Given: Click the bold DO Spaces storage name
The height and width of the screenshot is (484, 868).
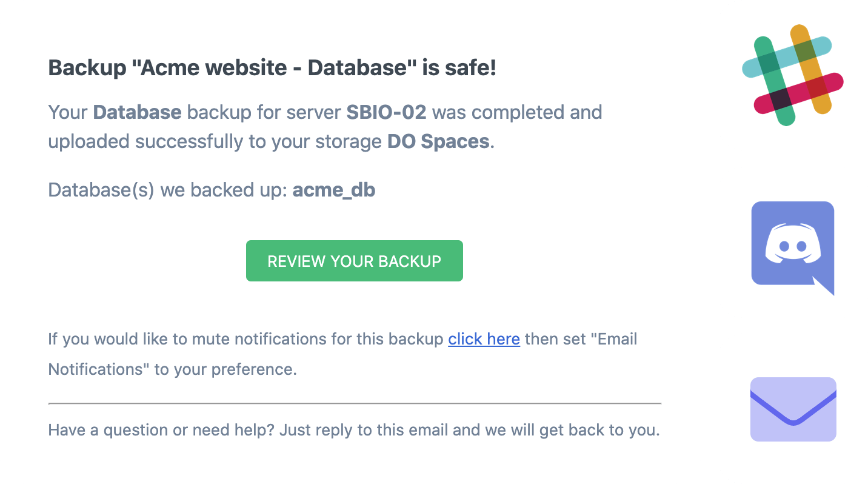Looking at the screenshot, I should 438,141.
